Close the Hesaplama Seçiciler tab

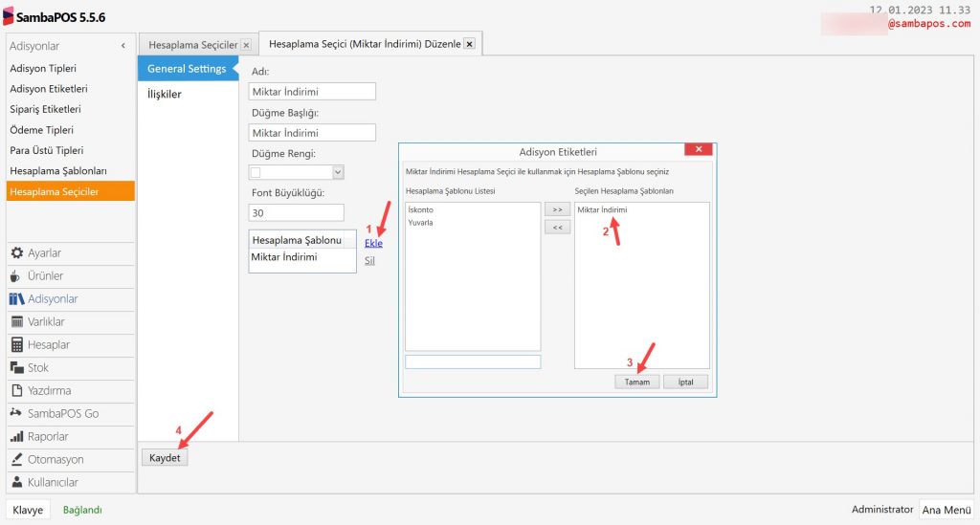point(246,45)
